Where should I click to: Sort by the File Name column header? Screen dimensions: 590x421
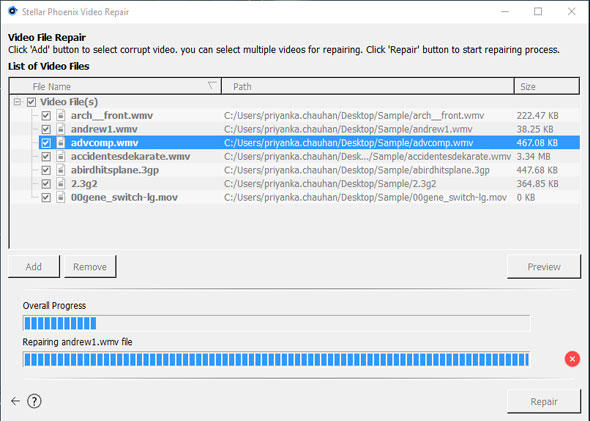coord(115,86)
